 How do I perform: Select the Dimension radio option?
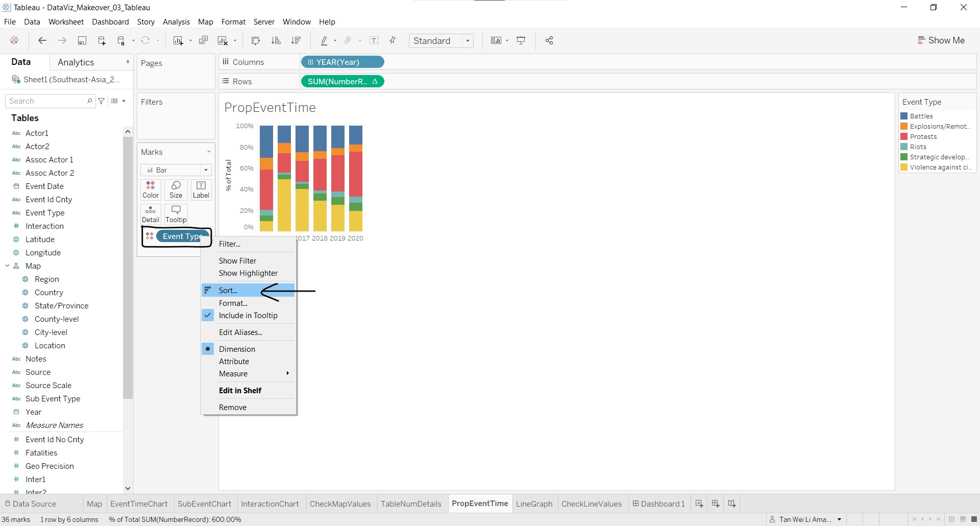click(x=237, y=349)
